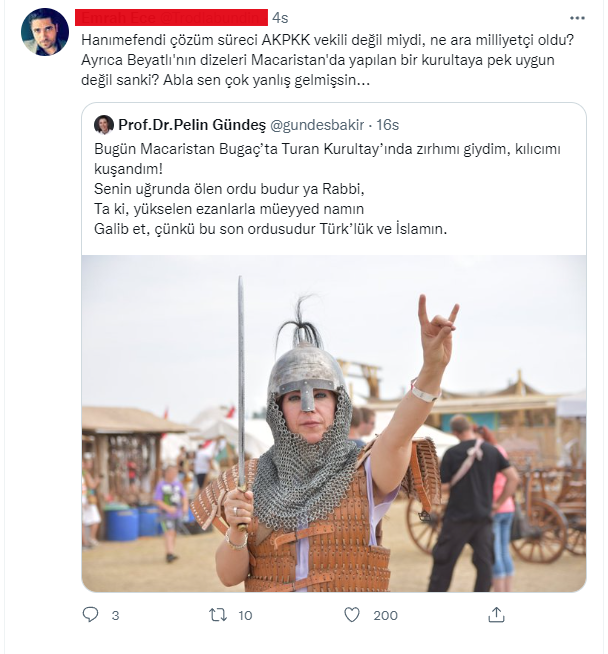The image size is (608, 654).
Task: Click the reply speech bubble icon
Action: (x=90, y=615)
